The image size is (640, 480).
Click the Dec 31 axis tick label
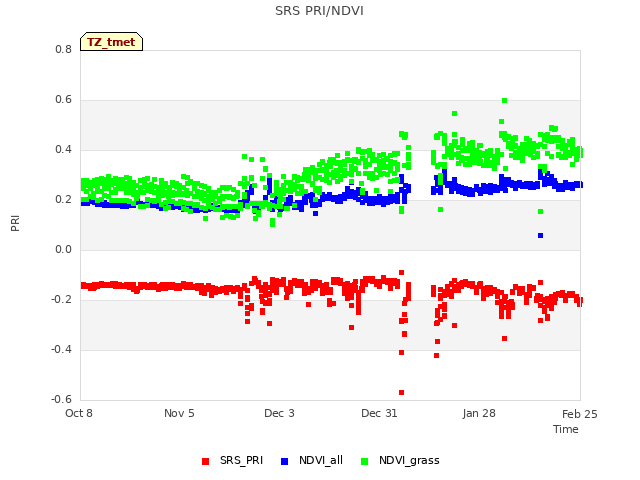pos(379,413)
